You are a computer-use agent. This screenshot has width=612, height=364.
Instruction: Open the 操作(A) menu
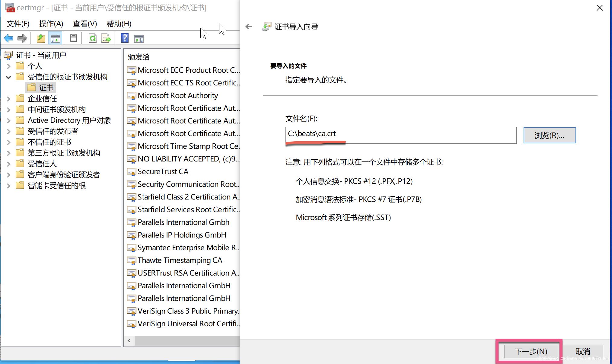(x=51, y=24)
